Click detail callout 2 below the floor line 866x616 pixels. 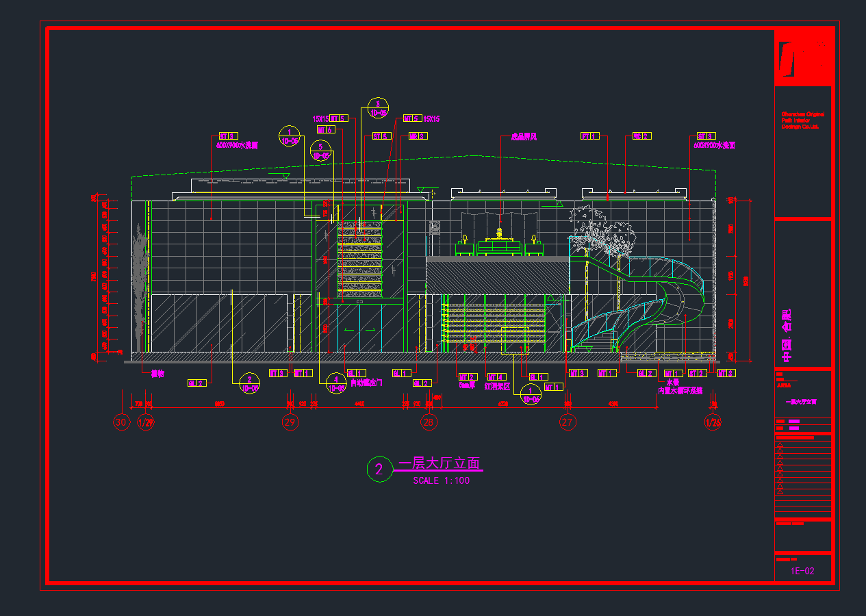point(250,383)
